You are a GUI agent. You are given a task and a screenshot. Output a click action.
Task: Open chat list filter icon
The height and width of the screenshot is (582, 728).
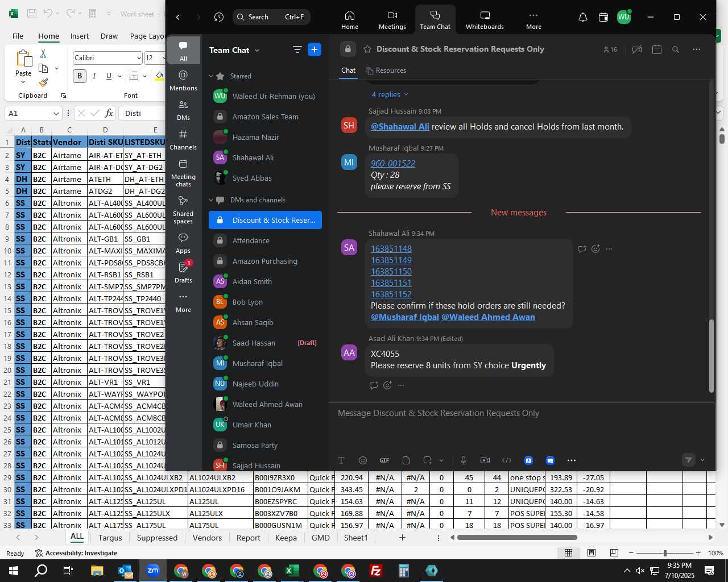297,49
